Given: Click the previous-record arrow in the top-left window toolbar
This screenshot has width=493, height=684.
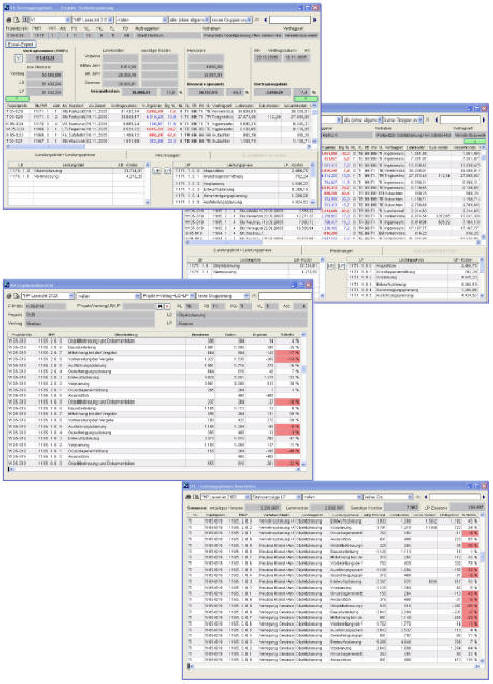Looking at the screenshot, I should (x=265, y=20).
